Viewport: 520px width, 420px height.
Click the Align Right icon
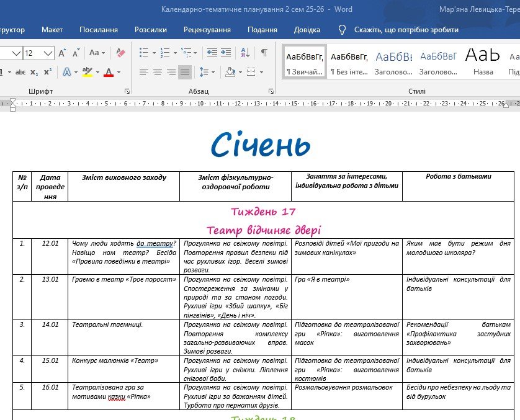click(x=171, y=73)
